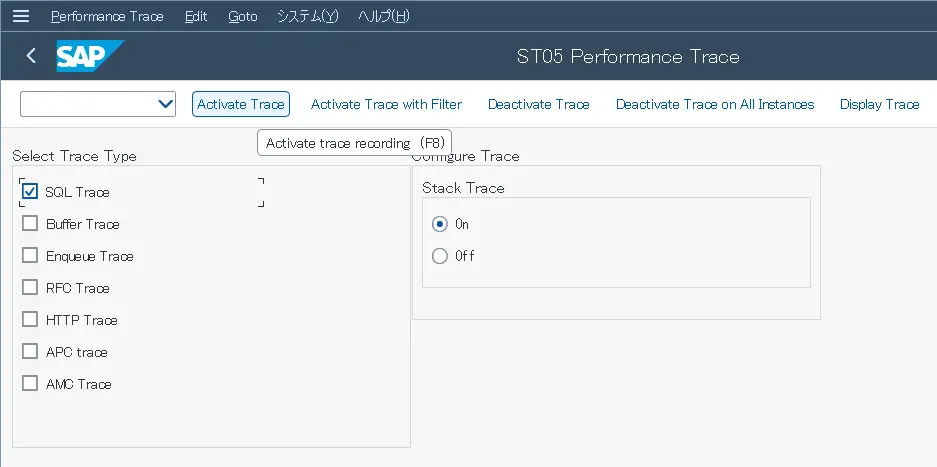Expand the transaction command field dropdown arrow
The width and height of the screenshot is (937, 467).
click(x=166, y=104)
